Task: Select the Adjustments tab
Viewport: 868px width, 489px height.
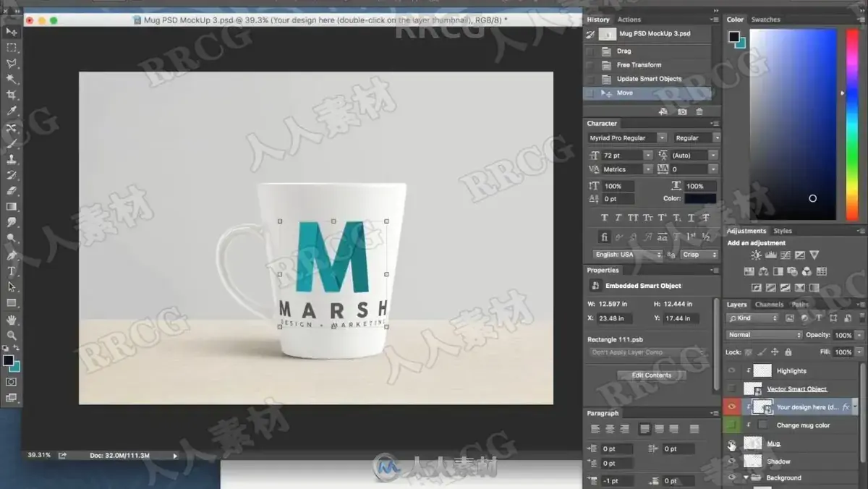Action: (746, 231)
